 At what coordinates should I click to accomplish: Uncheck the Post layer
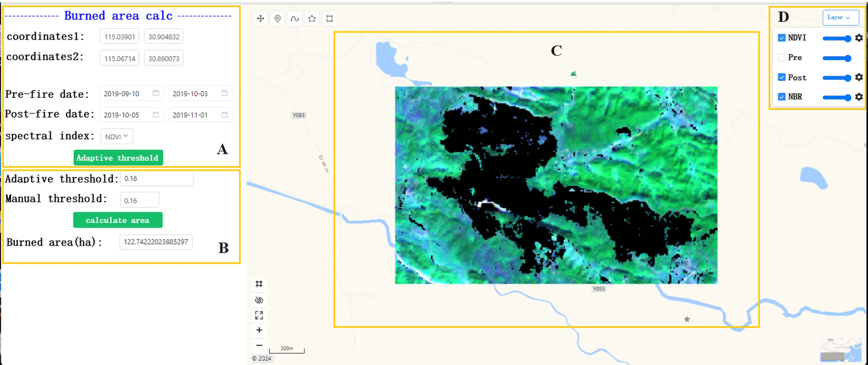pyautogui.click(x=782, y=77)
